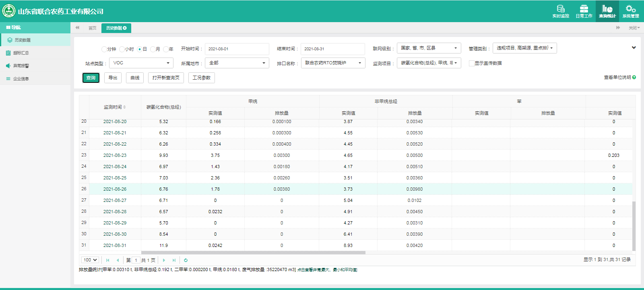The height and width of the screenshot is (290, 644).
Task: Collapse the filter panel chevron
Action: [634, 47]
